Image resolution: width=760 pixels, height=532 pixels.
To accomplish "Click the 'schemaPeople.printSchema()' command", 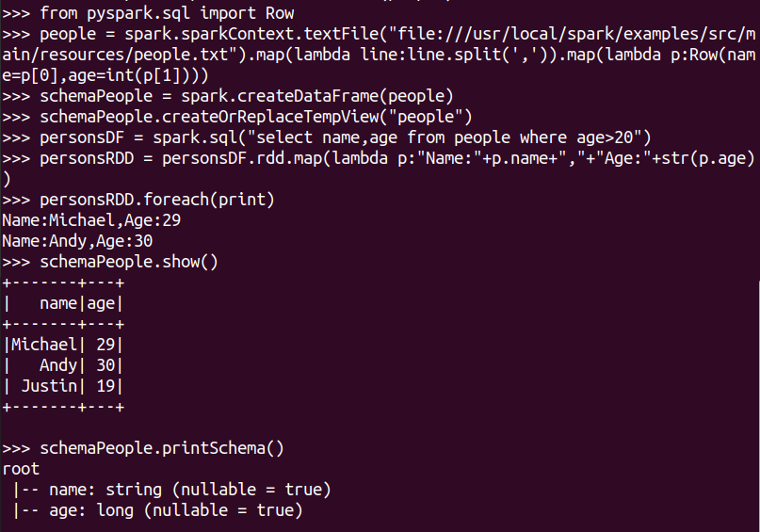I will [143, 448].
